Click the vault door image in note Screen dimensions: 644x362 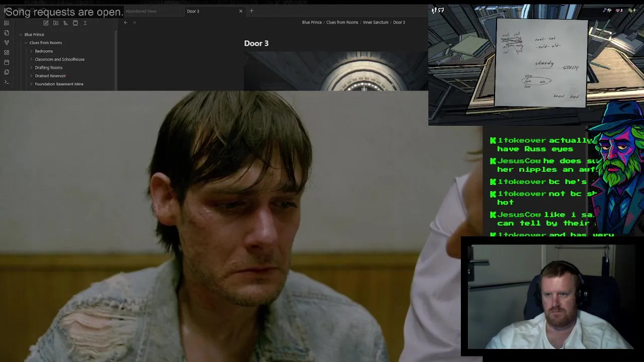tap(336, 71)
